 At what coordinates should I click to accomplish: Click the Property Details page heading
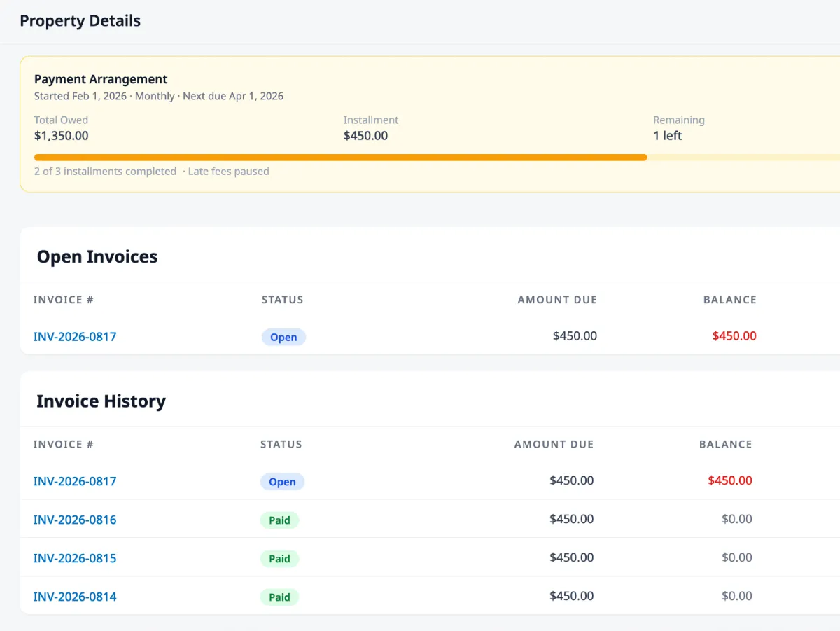(80, 21)
